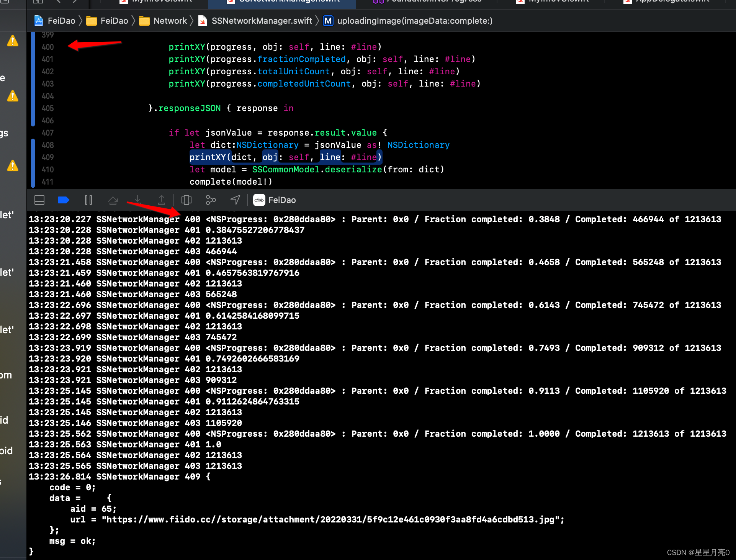Viewport: 736px width, 560px height.
Task: Click topmost yellow warning icon in sidebar
Action: coord(13,41)
